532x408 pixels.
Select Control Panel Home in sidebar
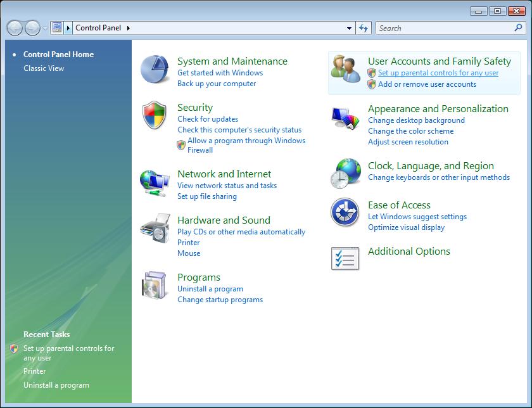coord(58,54)
